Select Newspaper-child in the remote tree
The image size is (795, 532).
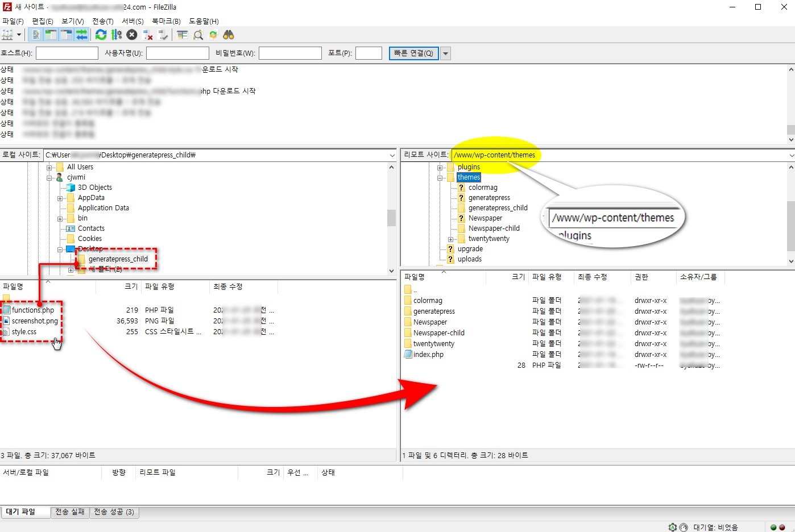click(494, 228)
